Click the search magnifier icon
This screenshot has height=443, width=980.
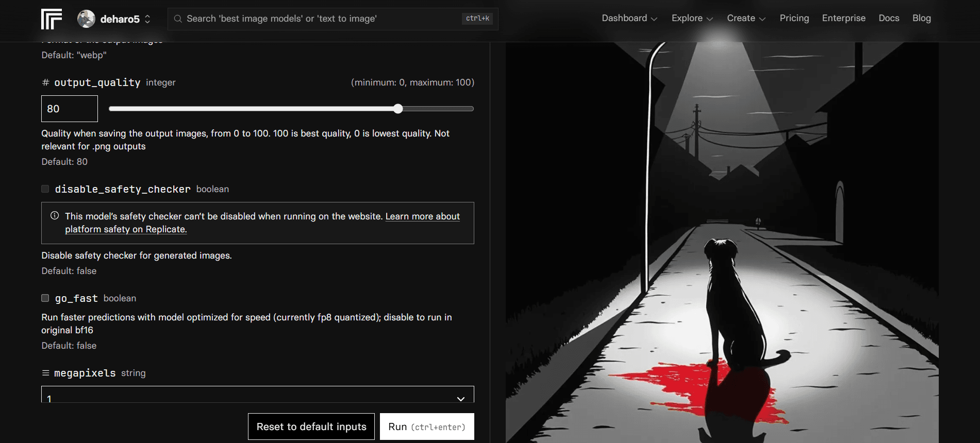(x=178, y=19)
